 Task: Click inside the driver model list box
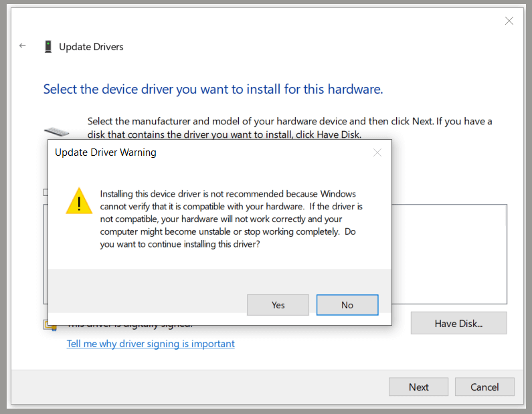click(449, 254)
